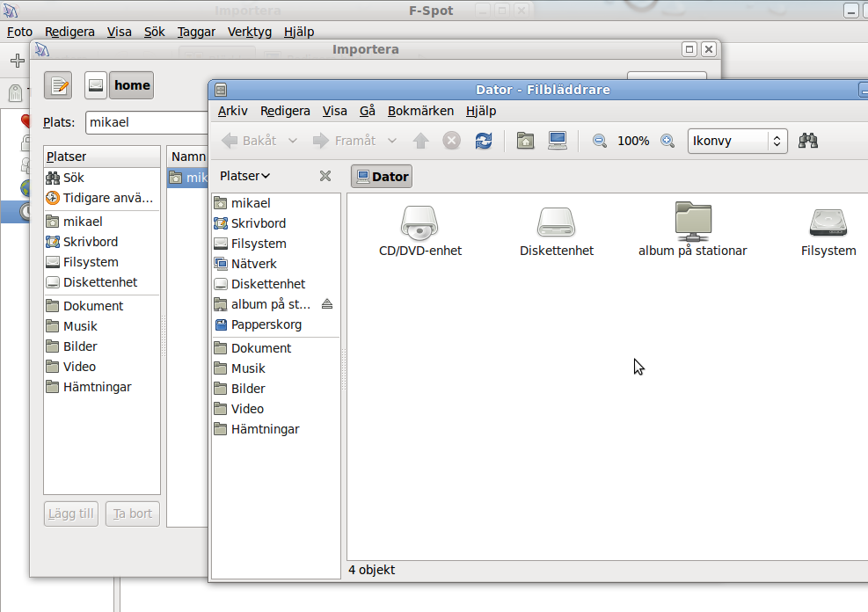Click the Framåt forward arrow button
The width and height of the screenshot is (868, 612).
344,141
